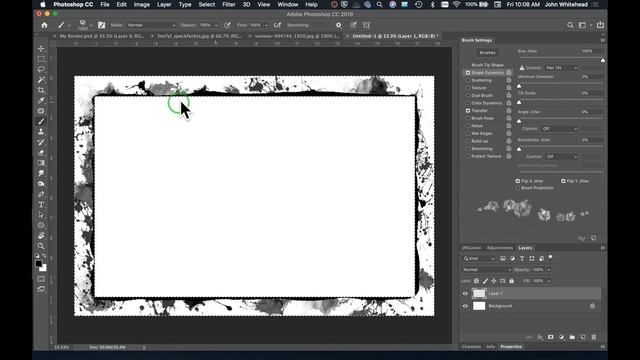Enable the Brush Projection checkbox
Screen dimensions: 640x360
pos(518,188)
